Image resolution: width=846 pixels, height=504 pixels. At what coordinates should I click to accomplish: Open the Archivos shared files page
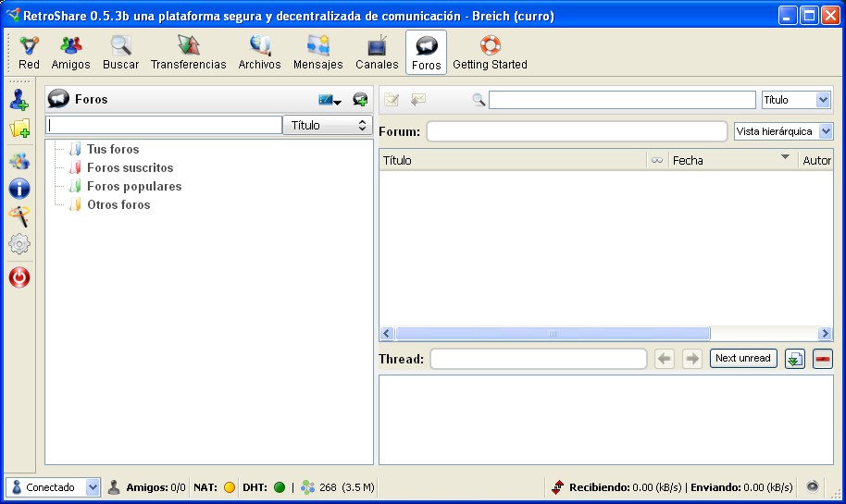tap(259, 53)
